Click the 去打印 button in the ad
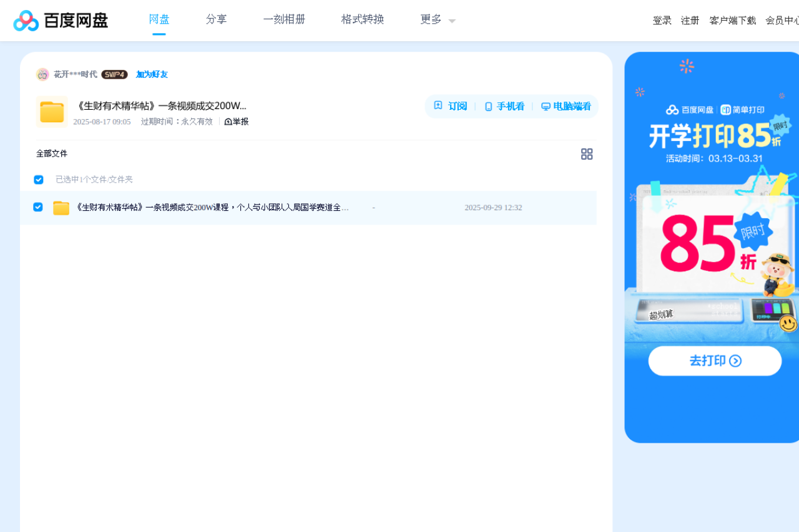The image size is (799, 532). [x=714, y=360]
